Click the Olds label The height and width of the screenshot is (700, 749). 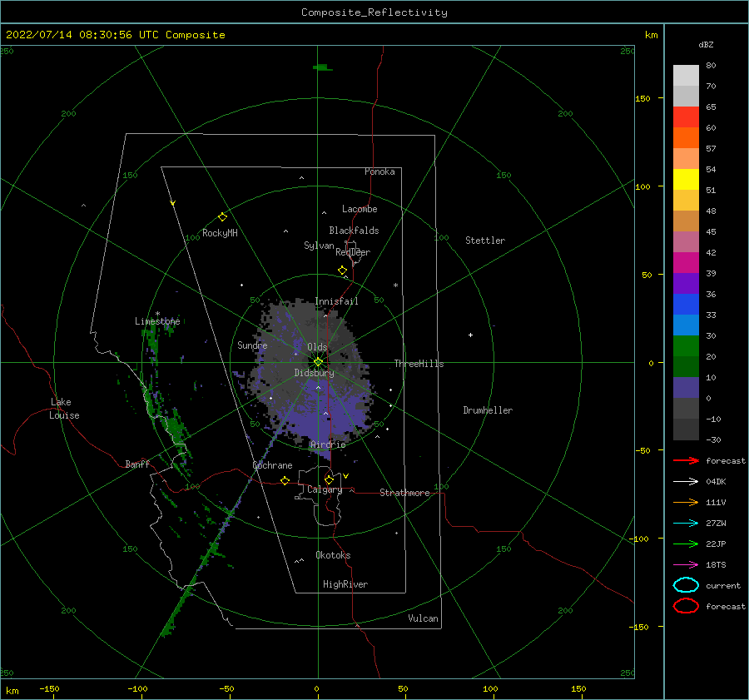click(x=317, y=346)
